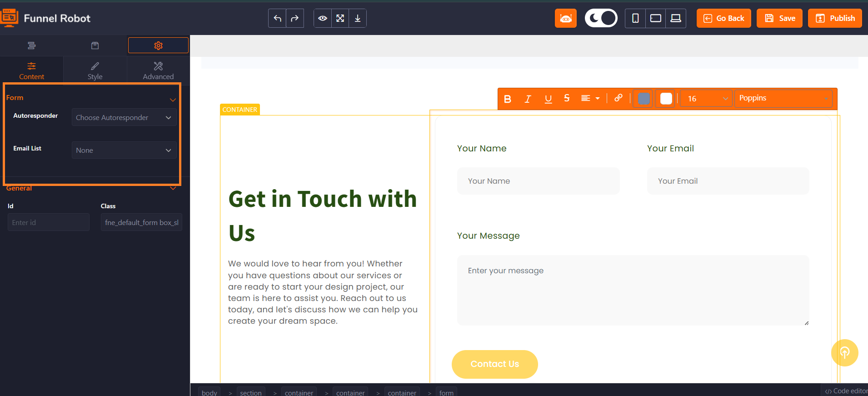The width and height of the screenshot is (868, 396).
Task: Toggle the dark/light mode switch
Action: pyautogui.click(x=601, y=18)
